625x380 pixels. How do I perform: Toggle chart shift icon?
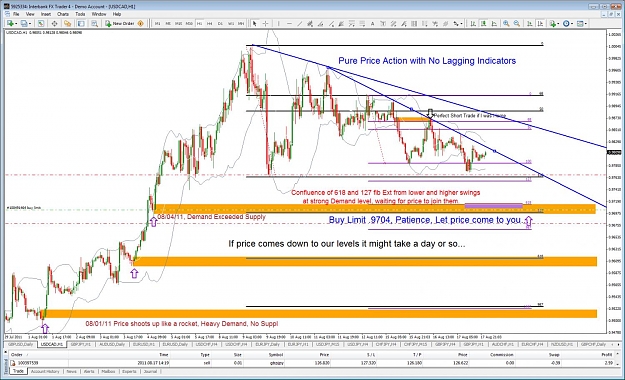(540, 24)
